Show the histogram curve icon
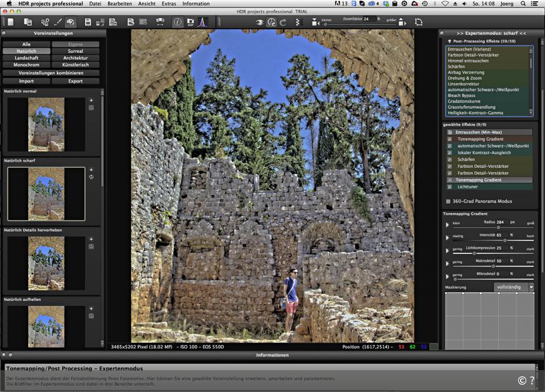Viewport: 545px width, 392px height. click(x=202, y=22)
